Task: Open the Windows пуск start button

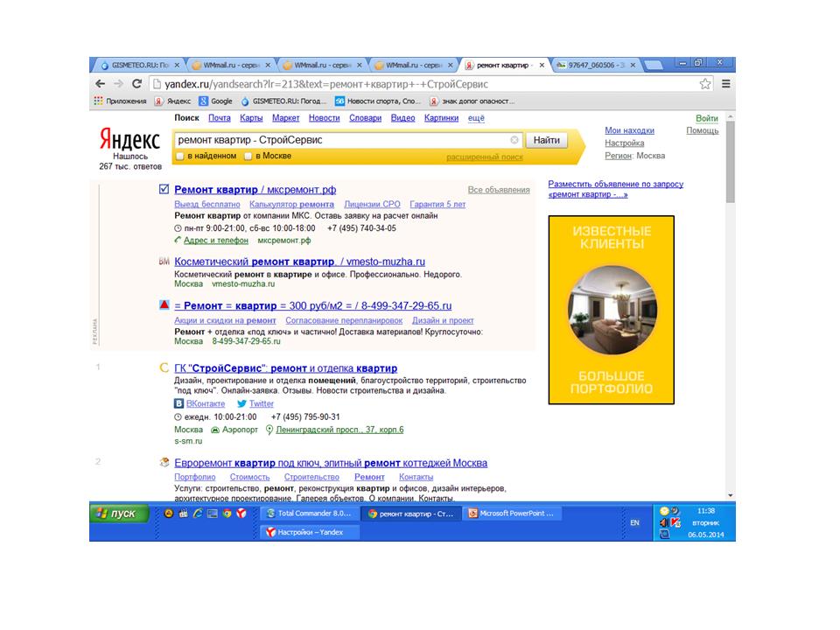Action: [119, 514]
